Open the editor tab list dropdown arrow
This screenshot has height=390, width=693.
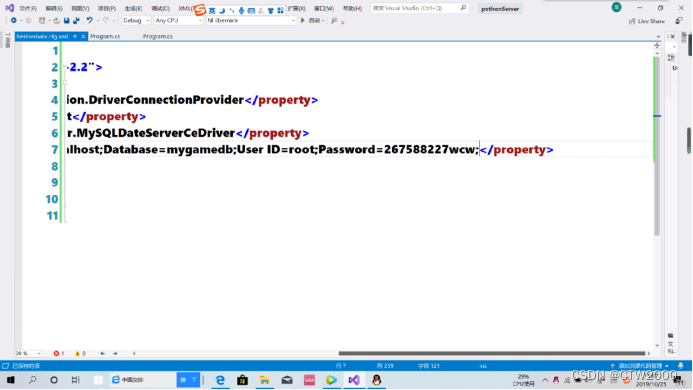pyautogui.click(x=658, y=37)
